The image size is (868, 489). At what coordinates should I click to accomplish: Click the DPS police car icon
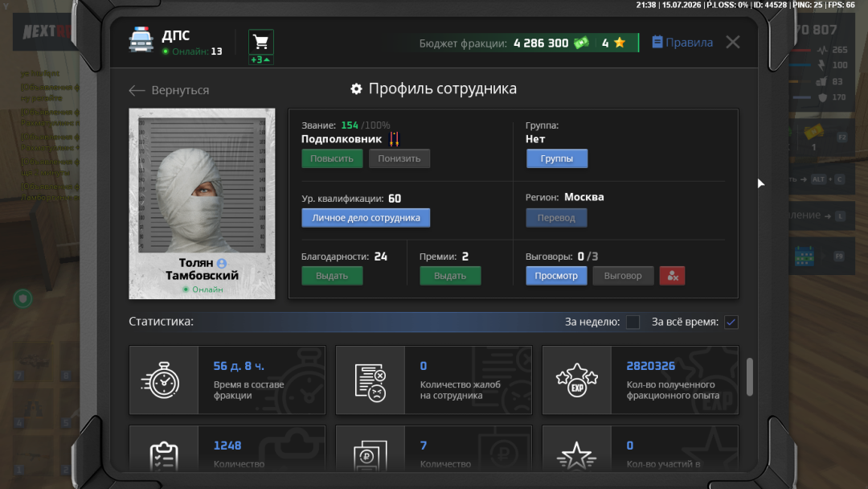[x=141, y=39]
